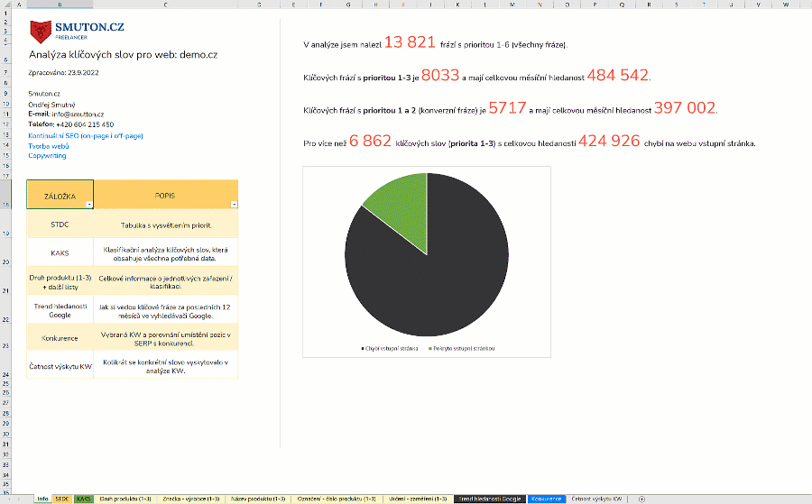Add a new sheet with plus icon

[x=641, y=499]
